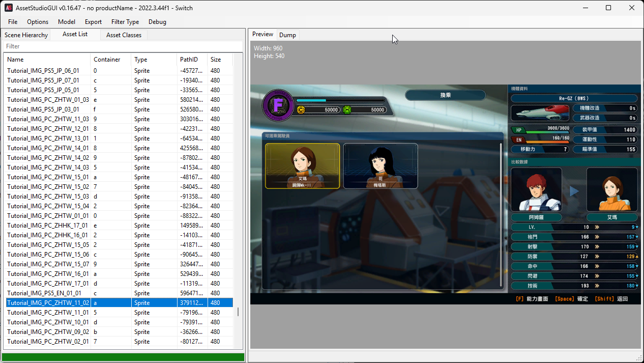Open the Model menu
Image resolution: width=644 pixels, height=363 pixels.
point(67,22)
